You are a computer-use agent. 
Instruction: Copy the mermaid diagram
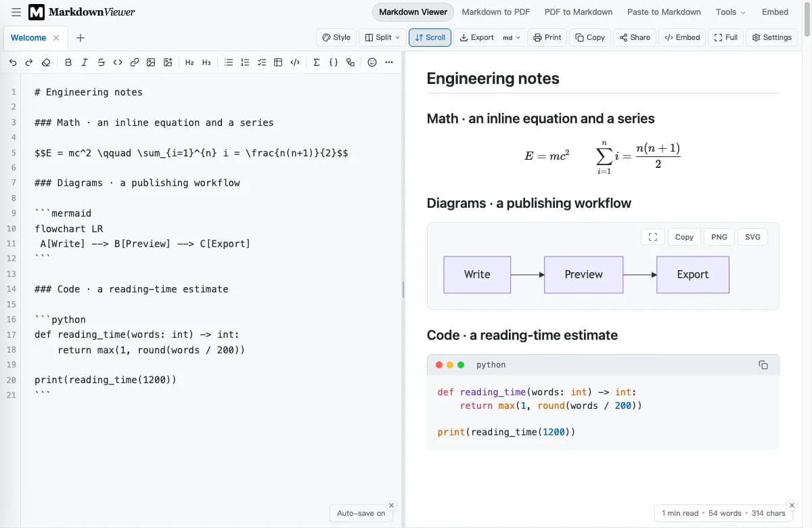[684, 237]
